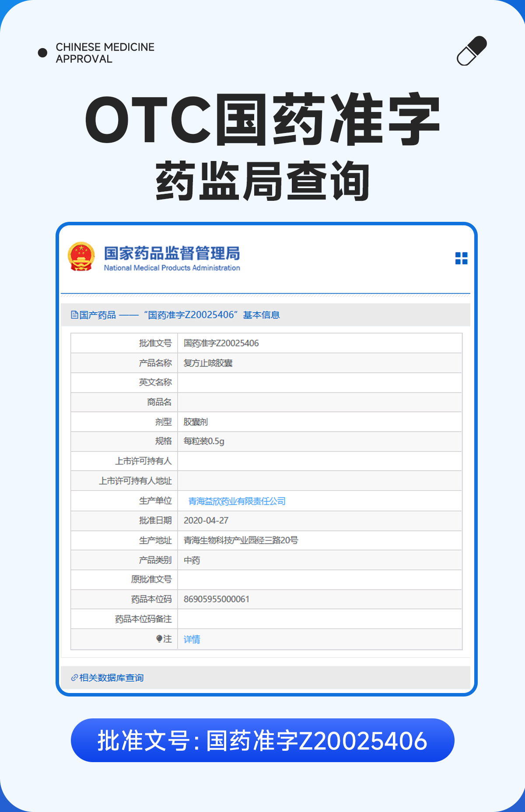Click the 原批准文号 row label
Screen dimensions: 525x812
pyautogui.click(x=151, y=579)
